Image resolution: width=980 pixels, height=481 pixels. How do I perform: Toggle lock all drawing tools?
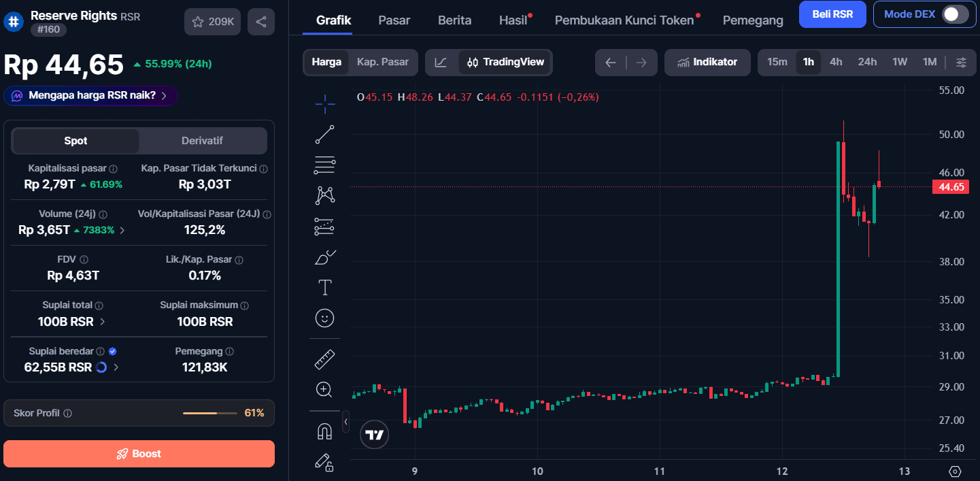coord(325,462)
